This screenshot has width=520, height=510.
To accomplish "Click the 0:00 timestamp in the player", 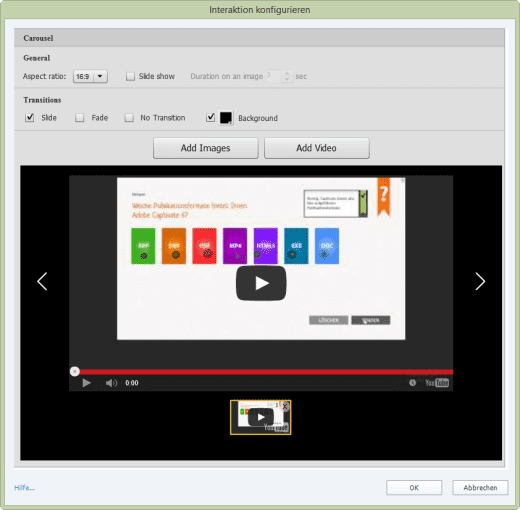I will coord(132,383).
